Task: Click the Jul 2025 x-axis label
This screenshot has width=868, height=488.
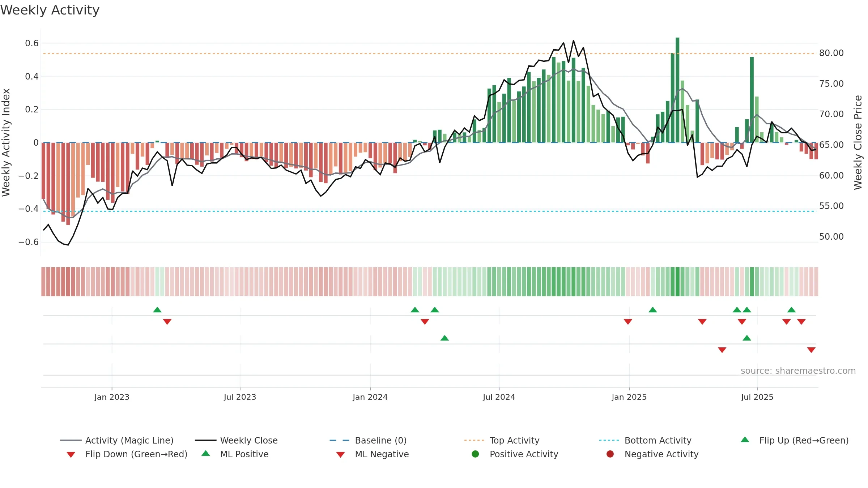Action: [757, 397]
